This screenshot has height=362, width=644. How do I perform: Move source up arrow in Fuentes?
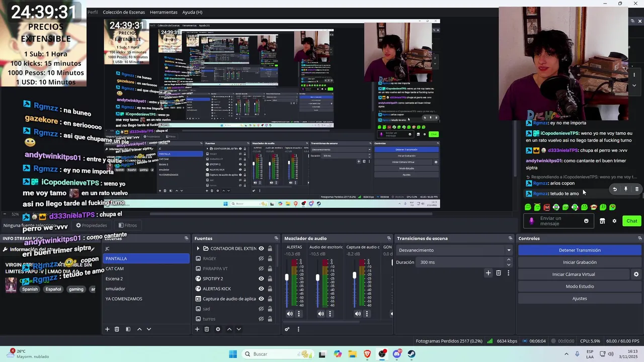(229, 329)
